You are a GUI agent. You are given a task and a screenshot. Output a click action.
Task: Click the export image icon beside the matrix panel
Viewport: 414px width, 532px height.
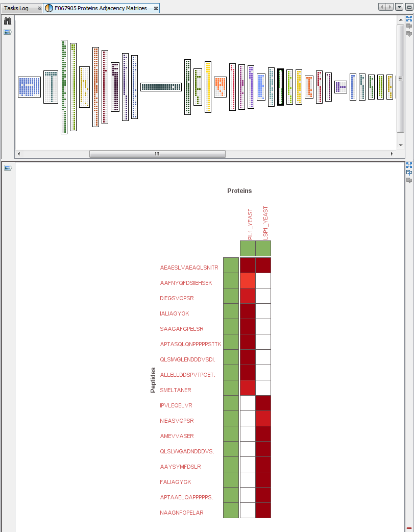(x=7, y=168)
